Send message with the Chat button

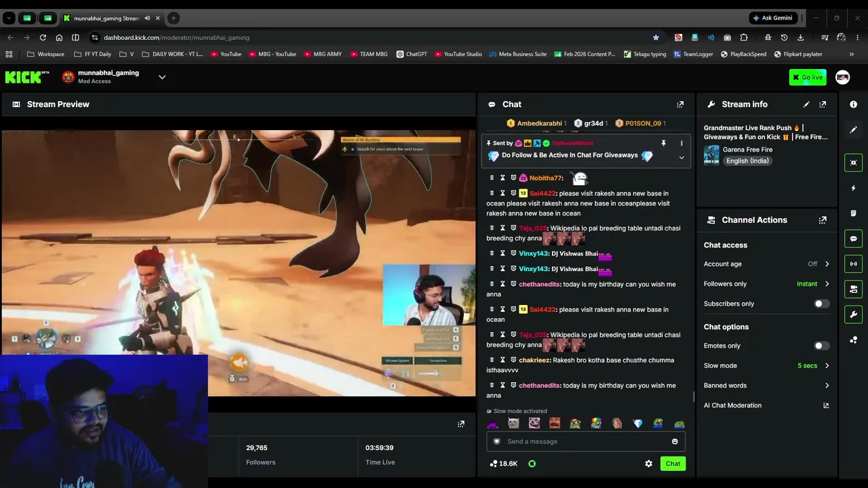[x=673, y=464]
